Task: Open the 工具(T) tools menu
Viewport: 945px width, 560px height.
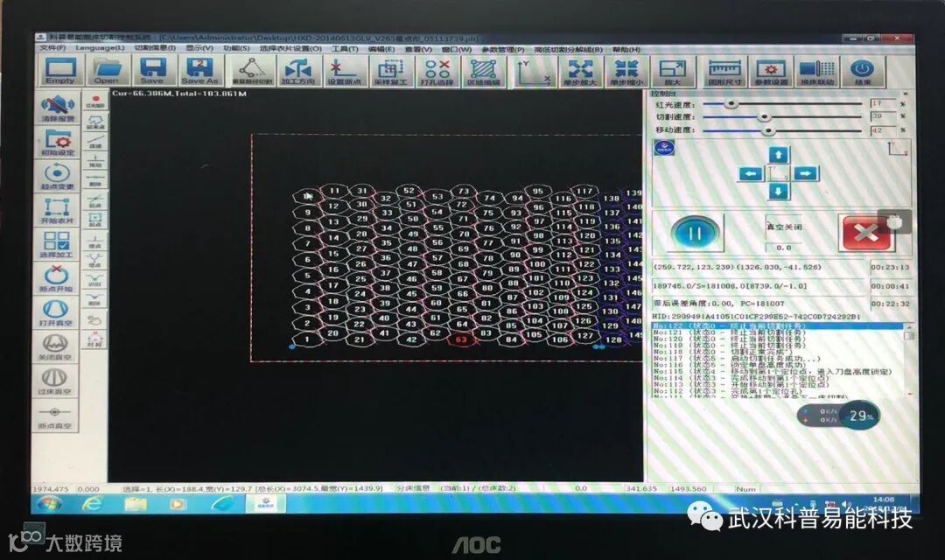Action: [344, 49]
